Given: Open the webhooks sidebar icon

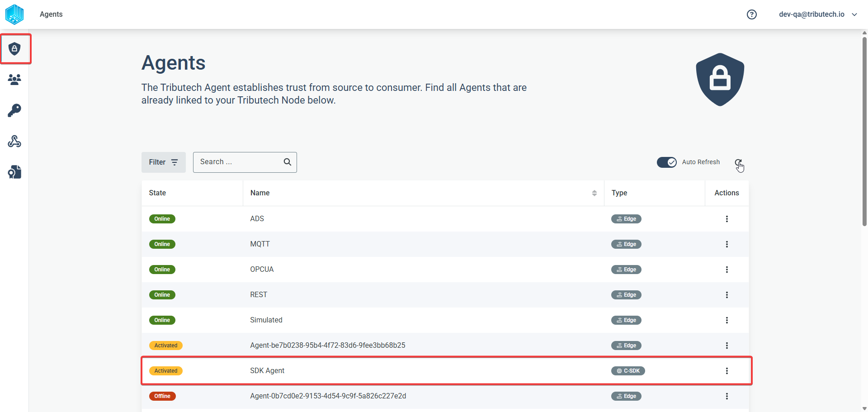Looking at the screenshot, I should point(14,142).
